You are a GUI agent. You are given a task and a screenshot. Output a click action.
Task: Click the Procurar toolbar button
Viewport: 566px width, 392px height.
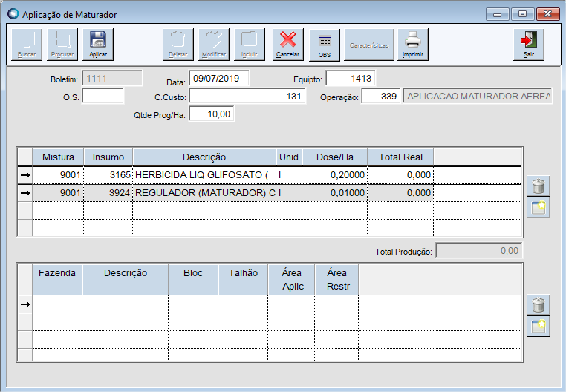pyautogui.click(x=62, y=45)
